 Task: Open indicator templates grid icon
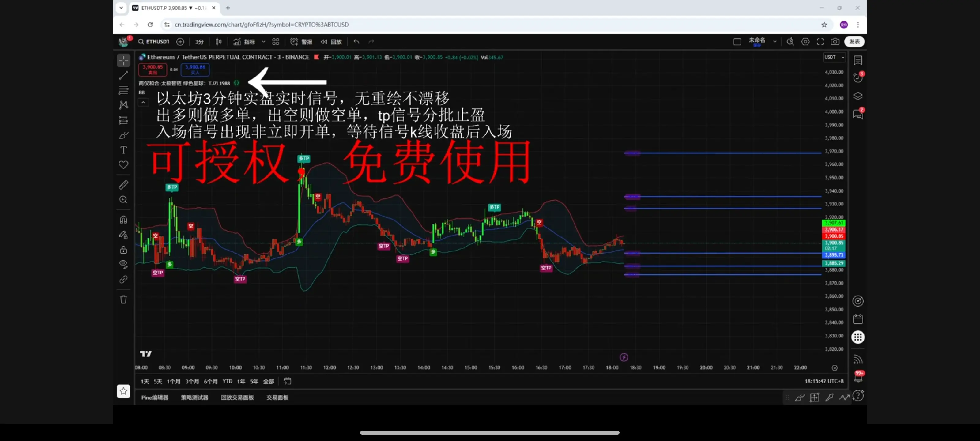(x=276, y=42)
